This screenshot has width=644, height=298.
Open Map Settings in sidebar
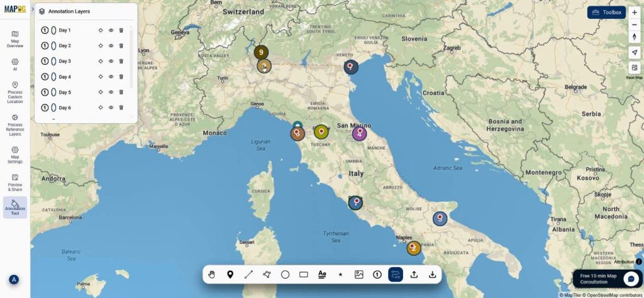coord(15,155)
